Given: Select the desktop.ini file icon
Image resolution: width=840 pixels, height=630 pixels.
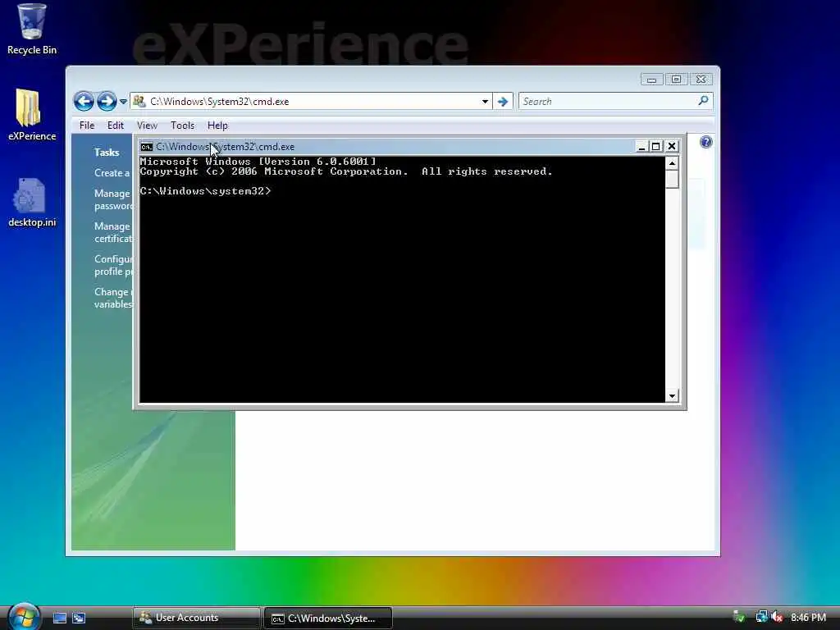Looking at the screenshot, I should (32, 203).
